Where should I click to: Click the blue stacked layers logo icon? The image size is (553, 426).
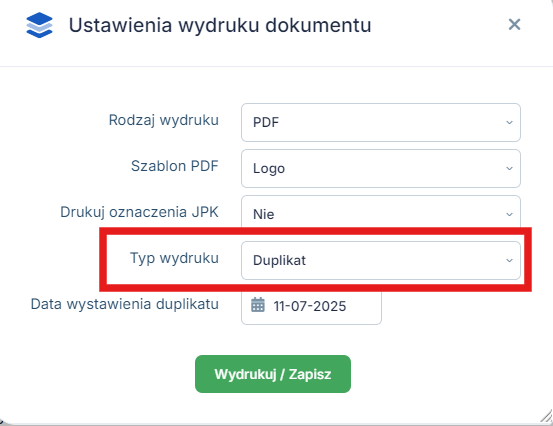pyautogui.click(x=40, y=25)
